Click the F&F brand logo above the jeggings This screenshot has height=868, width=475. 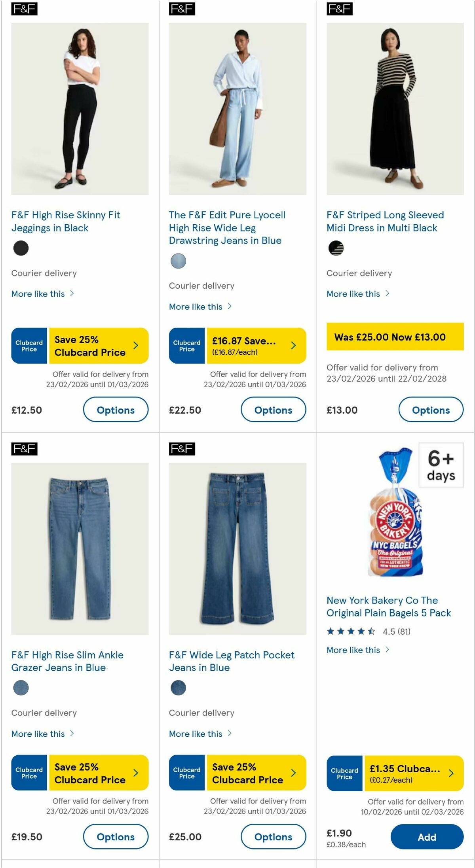click(24, 8)
